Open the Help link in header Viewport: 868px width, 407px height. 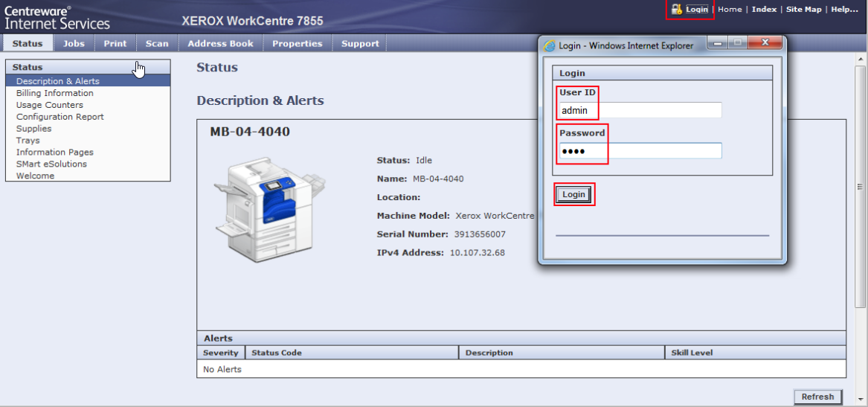pos(844,10)
